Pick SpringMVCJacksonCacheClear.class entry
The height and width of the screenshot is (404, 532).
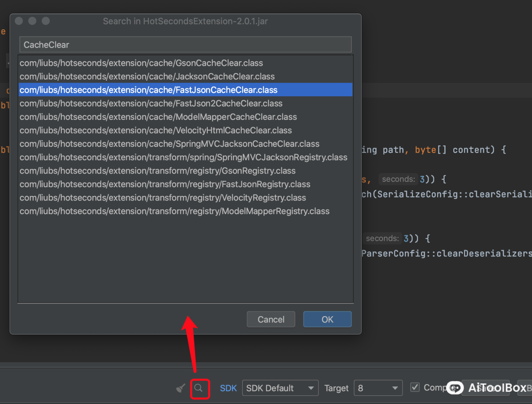169,144
